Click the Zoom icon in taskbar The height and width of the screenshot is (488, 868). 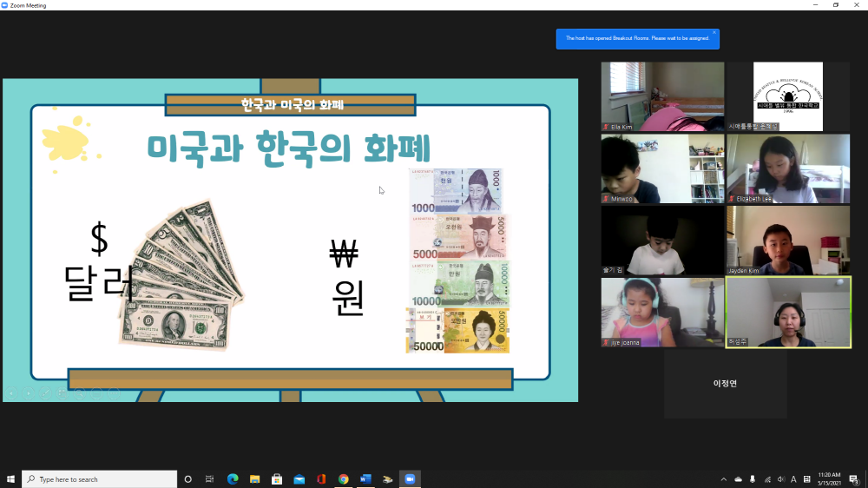point(410,479)
